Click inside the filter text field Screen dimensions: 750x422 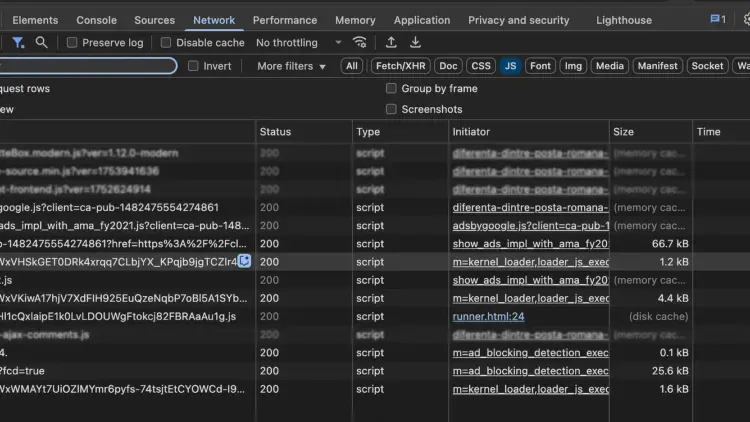point(88,66)
